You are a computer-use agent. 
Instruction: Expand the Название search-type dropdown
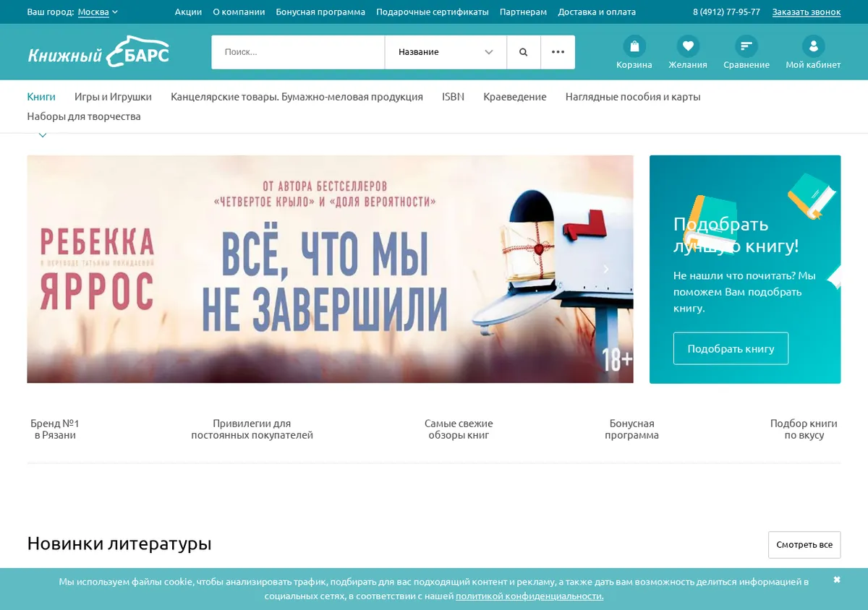446,52
